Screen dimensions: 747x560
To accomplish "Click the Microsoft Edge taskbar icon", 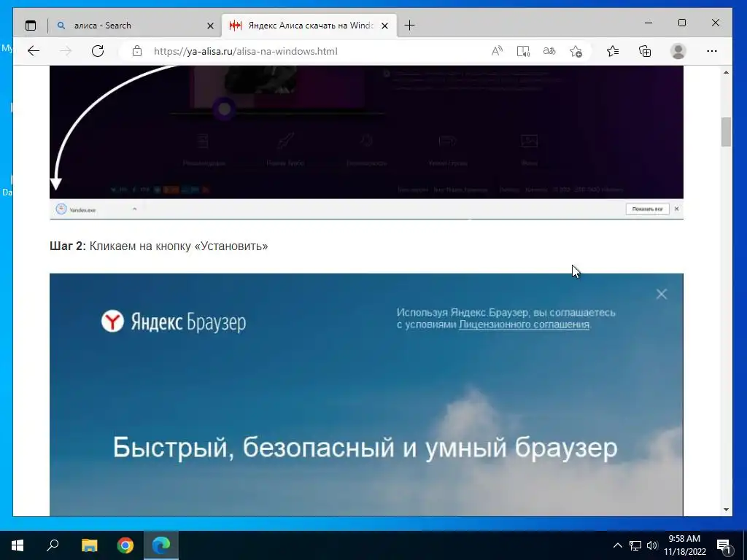I will [x=161, y=545].
